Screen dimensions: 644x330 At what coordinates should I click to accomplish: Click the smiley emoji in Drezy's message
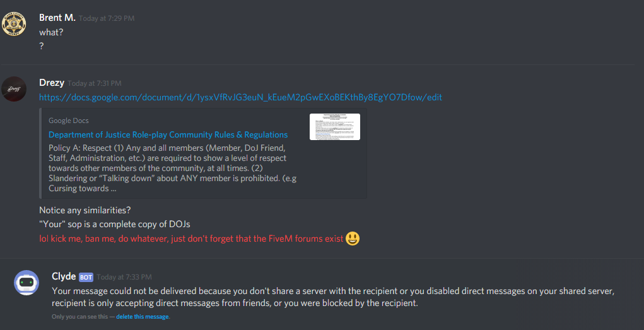353,239
